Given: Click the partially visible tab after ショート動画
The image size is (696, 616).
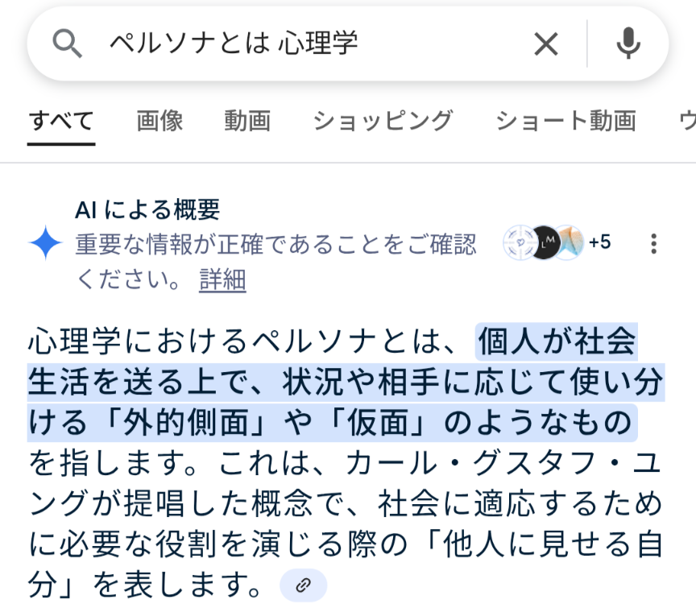Looking at the screenshot, I should (687, 121).
